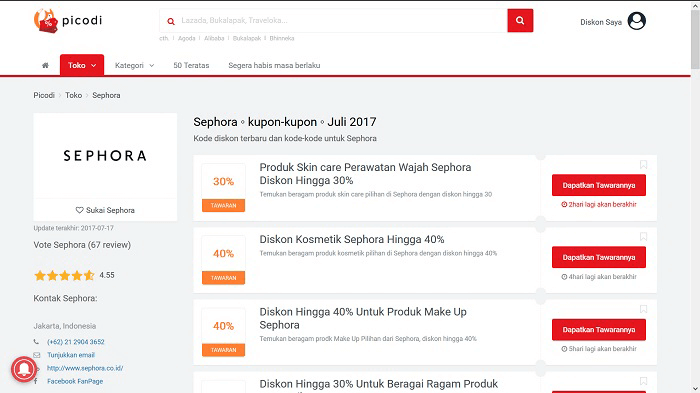The width and height of the screenshot is (700, 393).
Task: Click the Sephora breadcrumb item
Action: (x=106, y=95)
